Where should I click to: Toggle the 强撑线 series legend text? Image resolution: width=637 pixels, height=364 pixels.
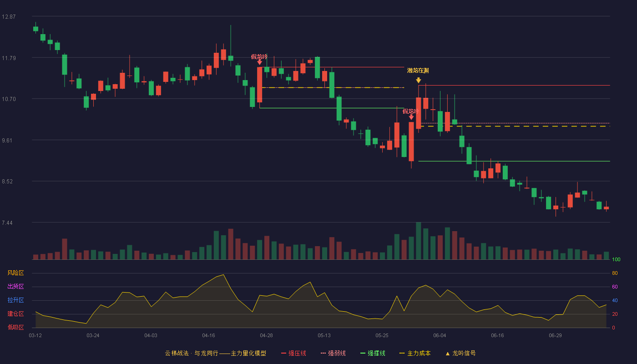tap(376, 353)
